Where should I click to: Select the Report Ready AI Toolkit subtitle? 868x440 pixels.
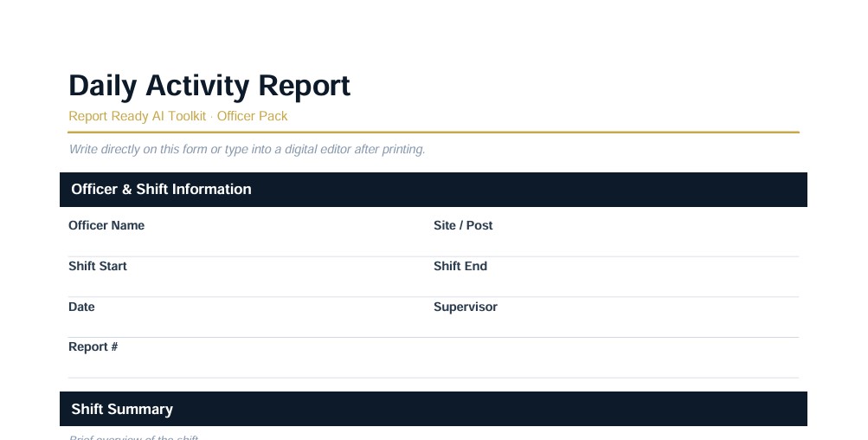[x=177, y=116]
